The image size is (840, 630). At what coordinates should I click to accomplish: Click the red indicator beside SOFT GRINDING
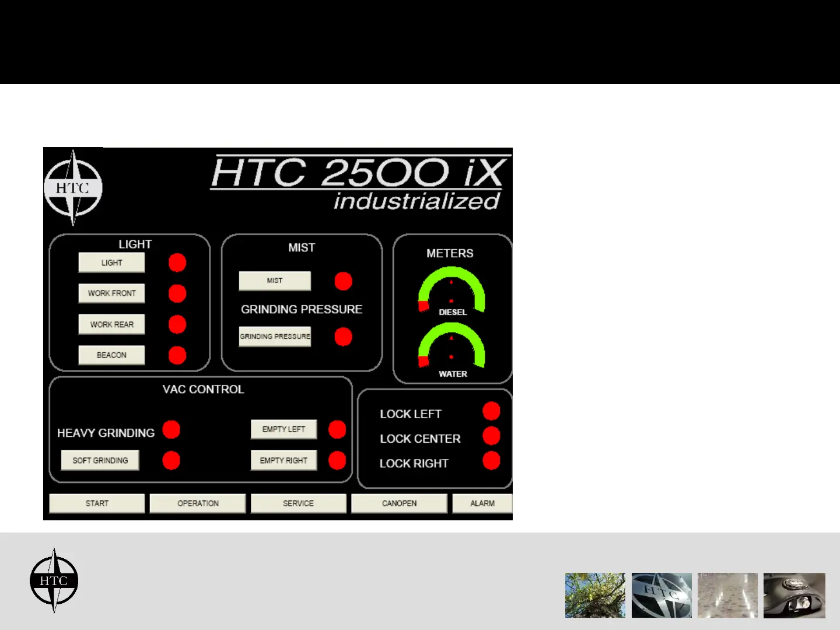point(171,460)
